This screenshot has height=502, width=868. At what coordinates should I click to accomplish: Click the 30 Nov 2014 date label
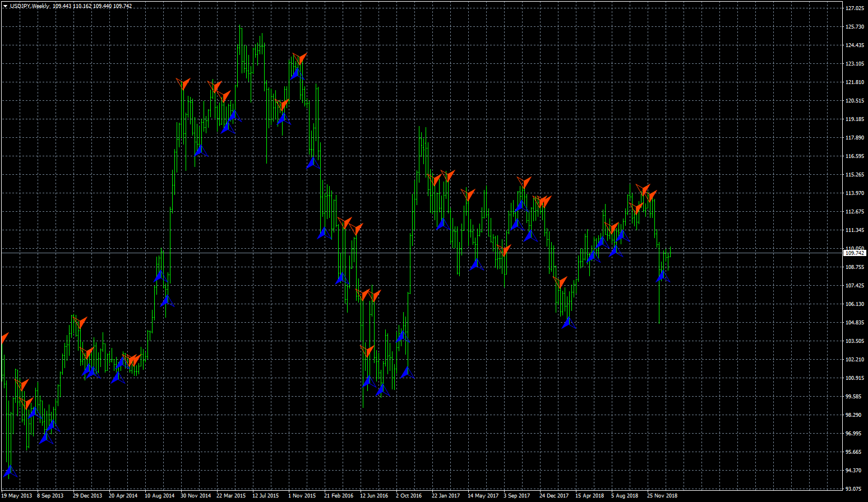click(196, 496)
